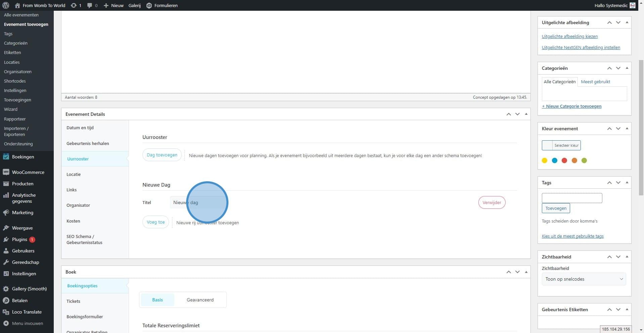Click the Dag toevoegen button
This screenshot has height=333, width=644.
162,155
